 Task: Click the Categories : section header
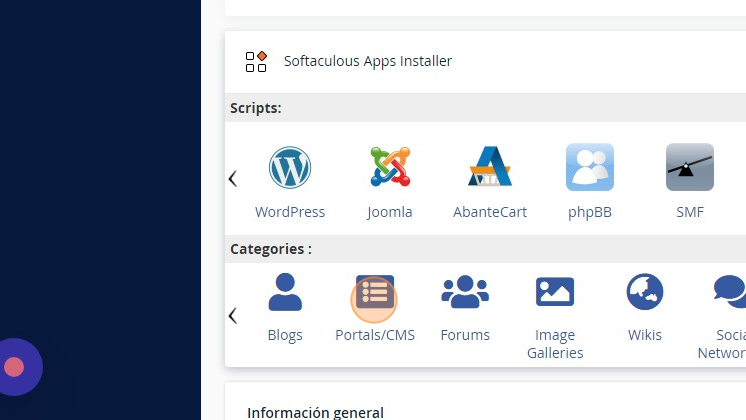(x=271, y=249)
